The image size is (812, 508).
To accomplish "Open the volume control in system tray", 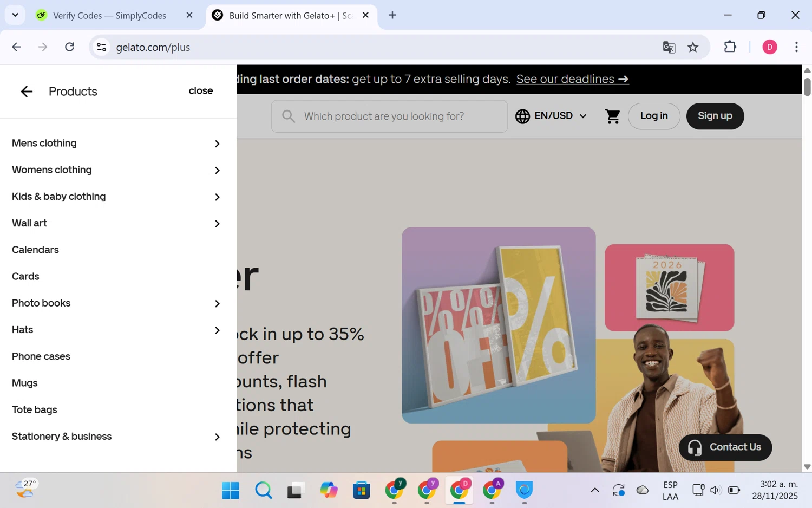I will [715, 490].
